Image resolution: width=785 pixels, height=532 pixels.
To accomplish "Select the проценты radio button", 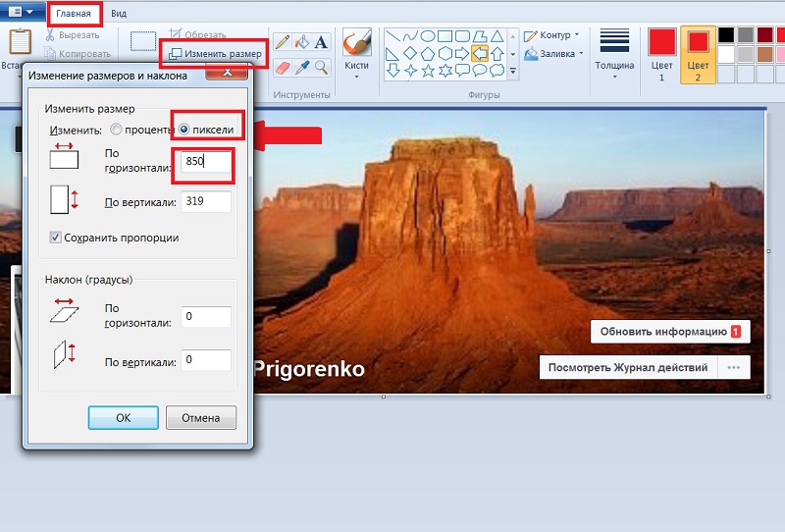I will tap(116, 130).
